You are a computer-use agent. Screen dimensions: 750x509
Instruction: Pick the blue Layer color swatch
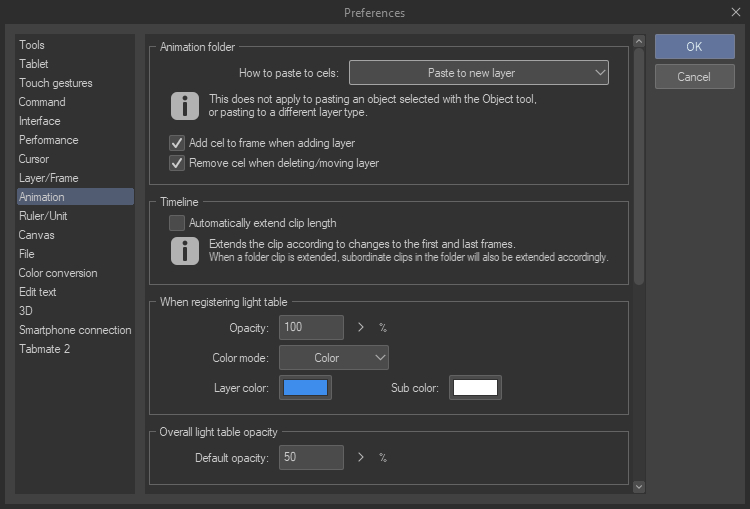pos(306,388)
